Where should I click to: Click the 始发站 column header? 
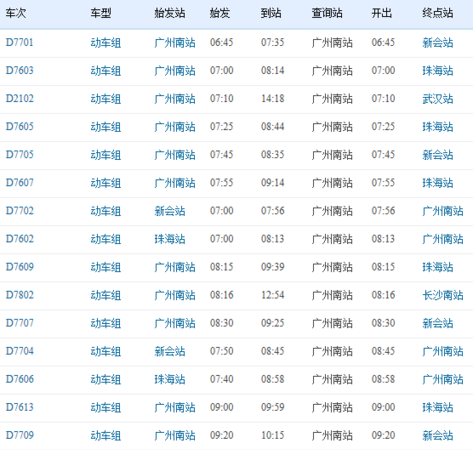coord(170,13)
